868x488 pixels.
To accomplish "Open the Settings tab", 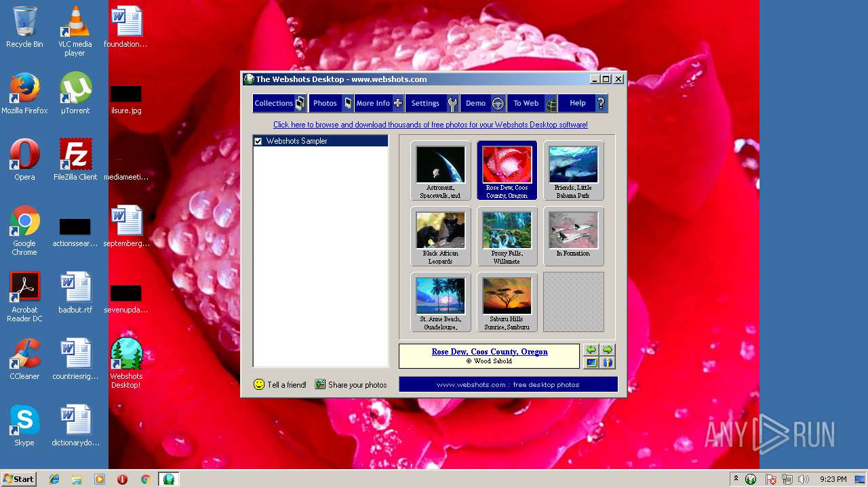I will coord(433,103).
